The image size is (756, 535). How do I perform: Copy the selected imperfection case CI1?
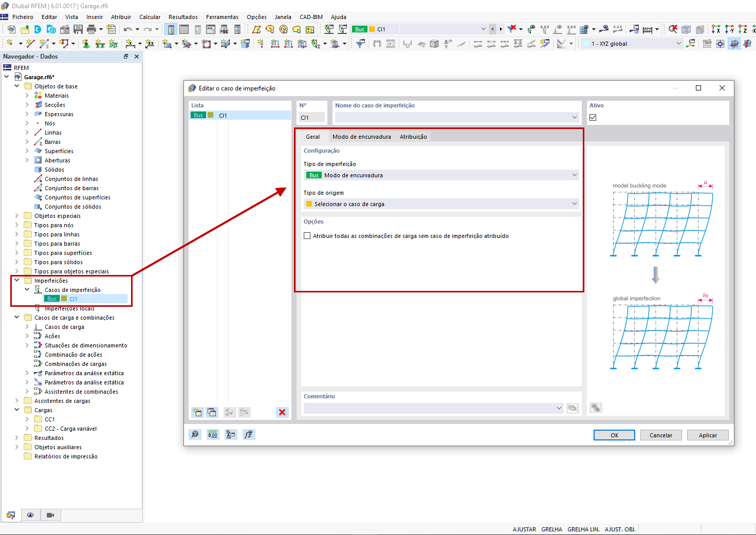pos(212,412)
